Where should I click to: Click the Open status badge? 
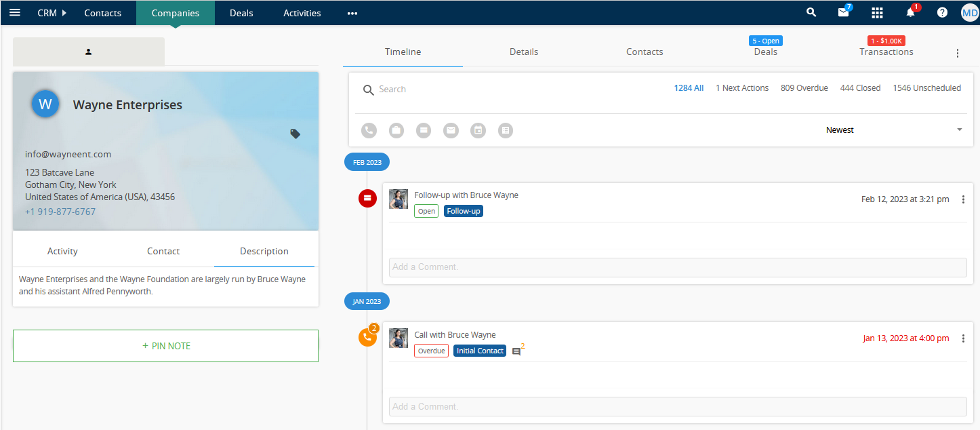click(x=427, y=211)
